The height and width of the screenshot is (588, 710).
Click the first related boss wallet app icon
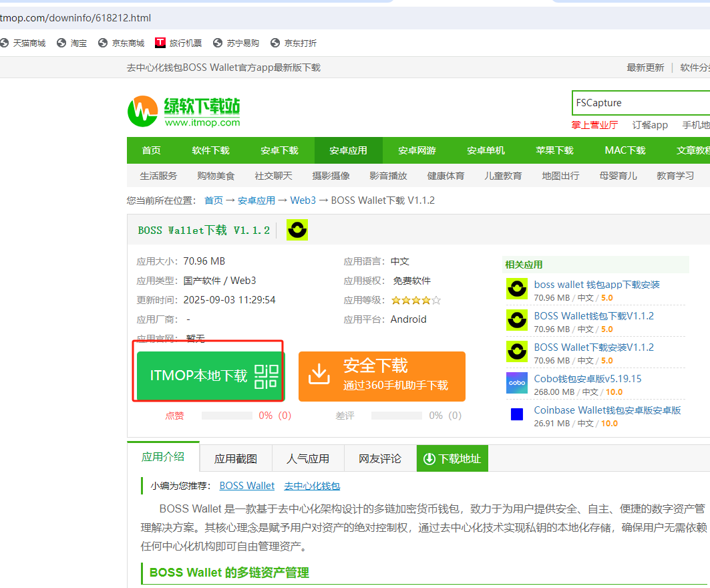click(517, 289)
